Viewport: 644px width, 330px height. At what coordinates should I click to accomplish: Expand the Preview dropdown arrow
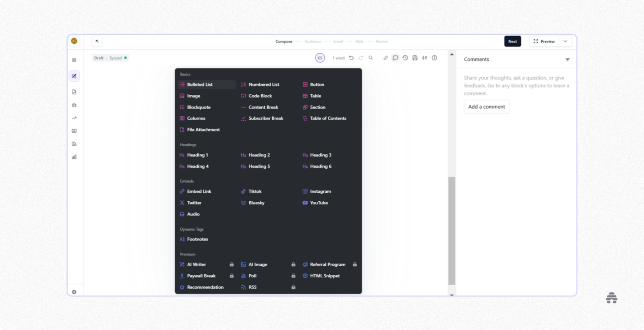[x=566, y=41]
